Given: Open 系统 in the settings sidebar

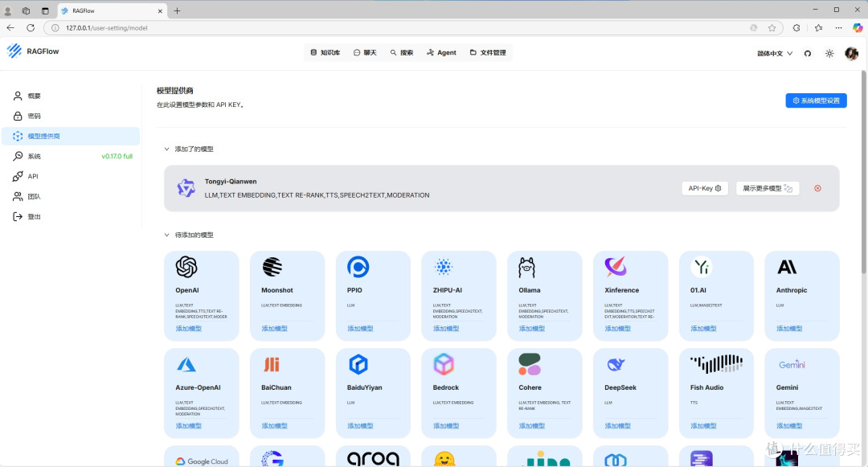Looking at the screenshot, I should [71, 156].
